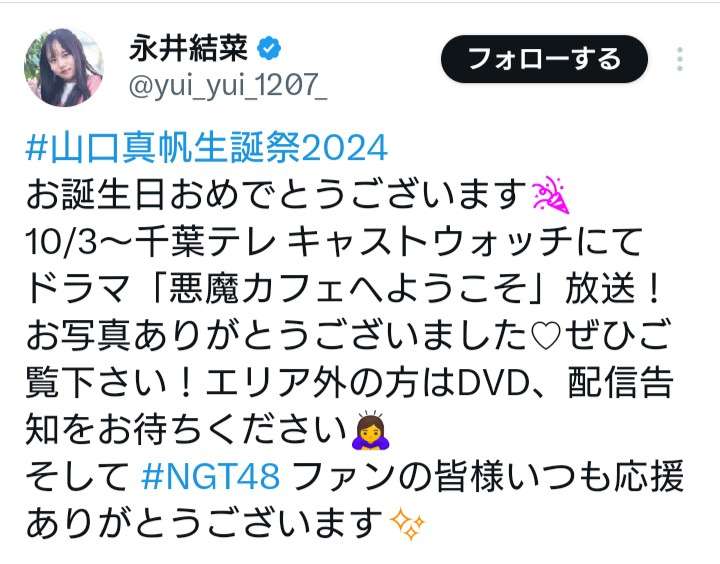This screenshot has width=720, height=564.
Task: Open the @yui_yui_1207_ handle link
Action: point(228,85)
